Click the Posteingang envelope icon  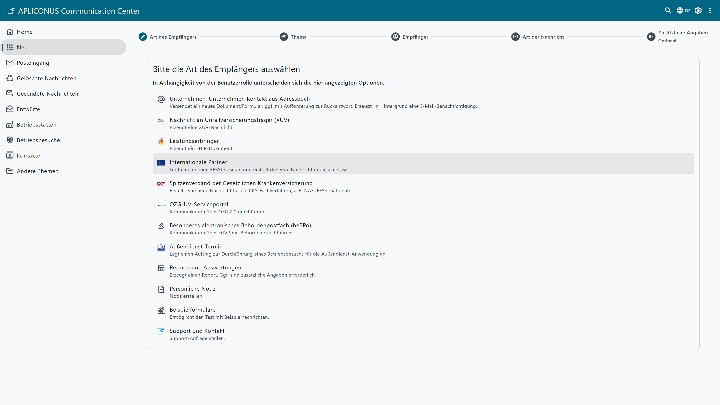(10, 62)
